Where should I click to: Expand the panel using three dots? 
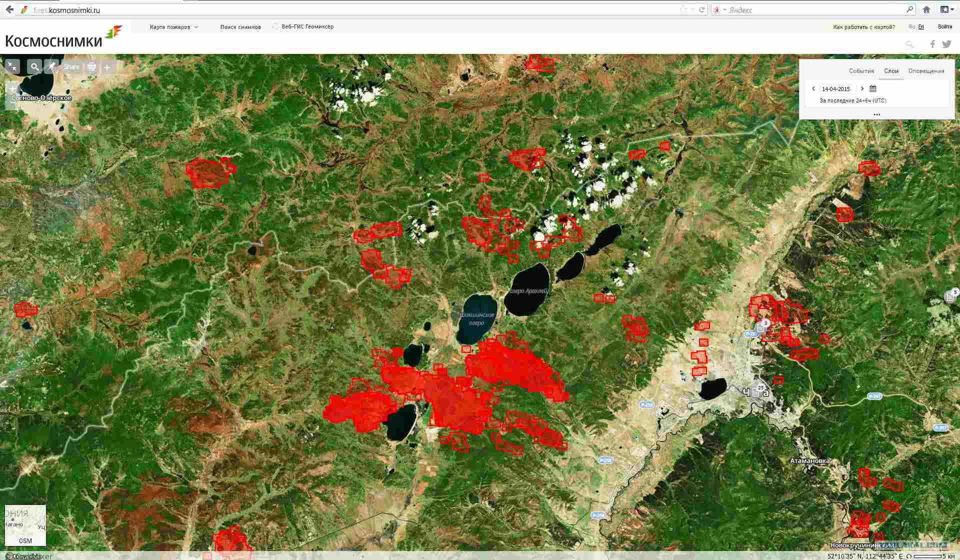pyautogui.click(x=876, y=114)
